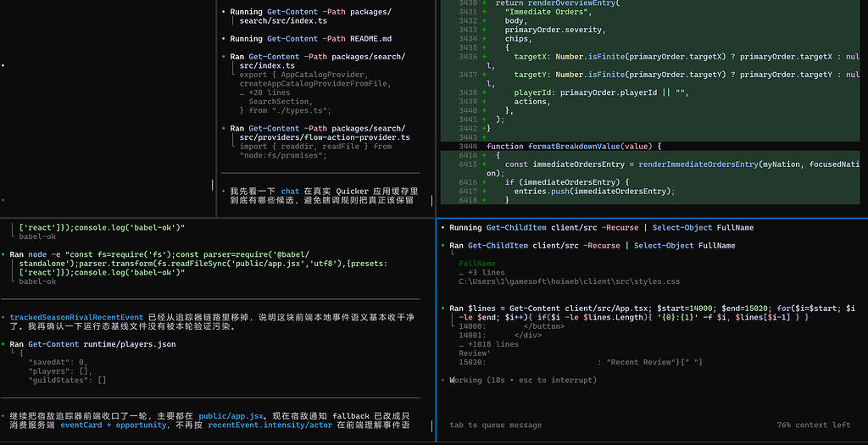The height and width of the screenshot is (445, 868).
Task: Click 'entries.push(immediateOrdersEntry);' on line 6417
Action: [594, 191]
